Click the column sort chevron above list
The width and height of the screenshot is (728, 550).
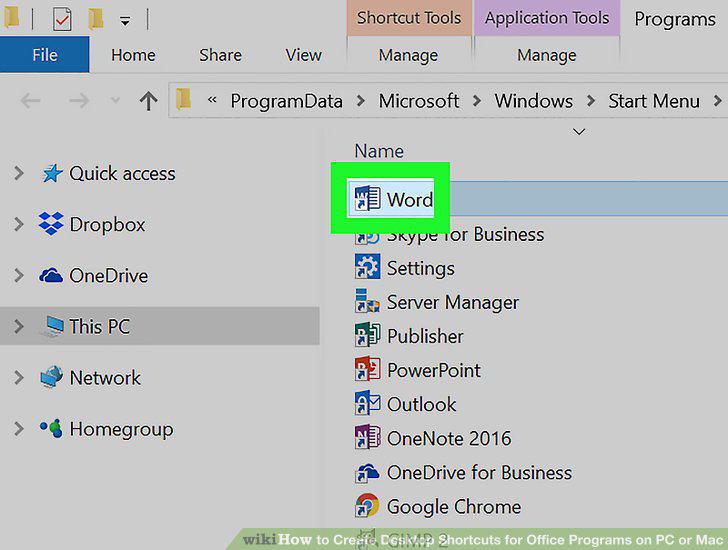click(578, 132)
